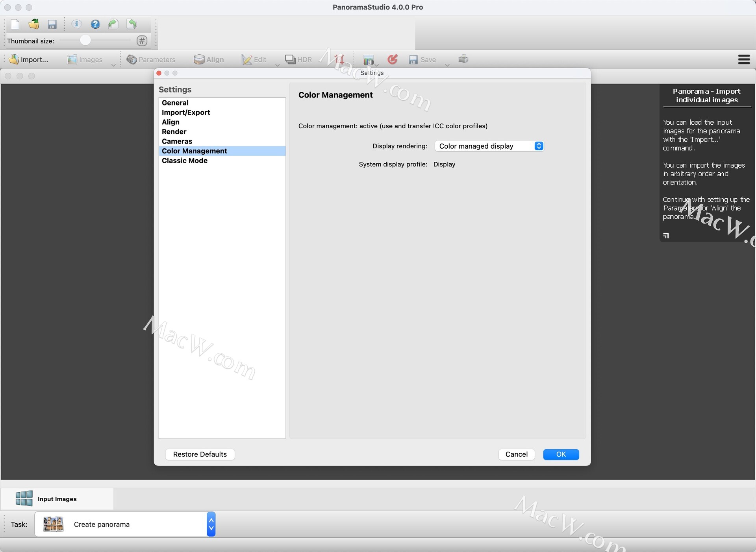Select Import/Export settings category
Image resolution: width=756 pixels, height=552 pixels.
coord(222,113)
